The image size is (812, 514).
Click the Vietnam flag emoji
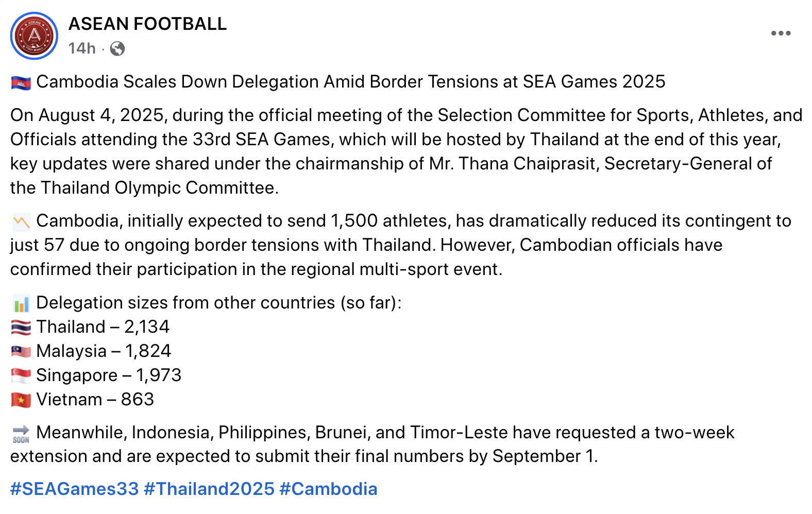[x=21, y=400]
